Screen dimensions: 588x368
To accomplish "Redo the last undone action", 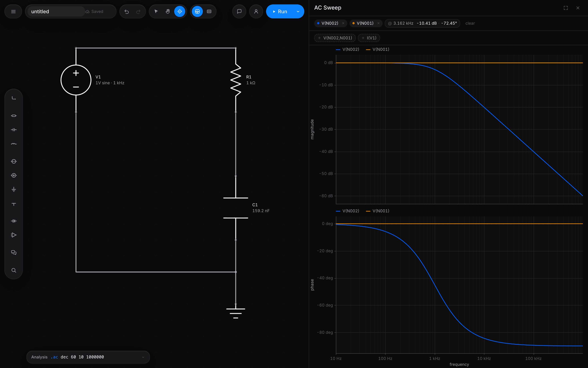I will click(138, 11).
